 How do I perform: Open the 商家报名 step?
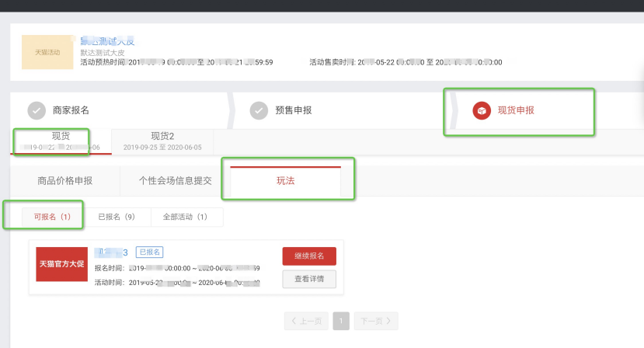coord(71,110)
